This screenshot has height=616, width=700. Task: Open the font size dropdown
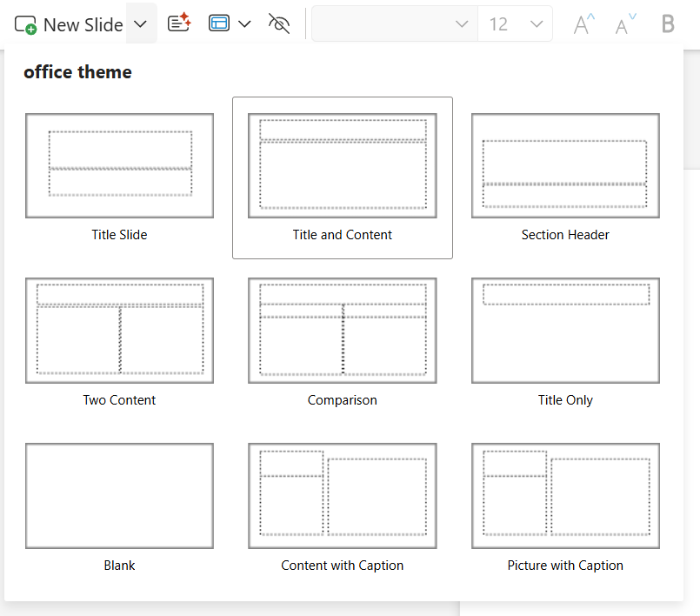point(537,23)
